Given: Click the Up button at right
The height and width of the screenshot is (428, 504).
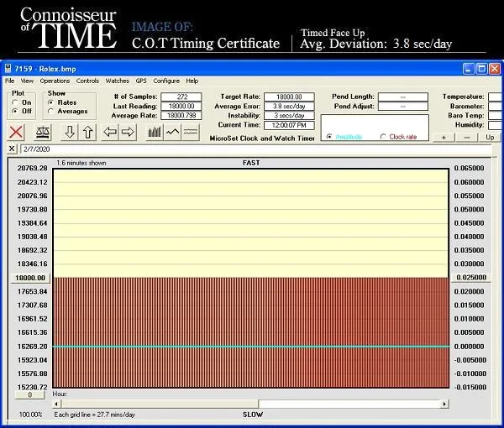Looking at the screenshot, I should (490, 138).
